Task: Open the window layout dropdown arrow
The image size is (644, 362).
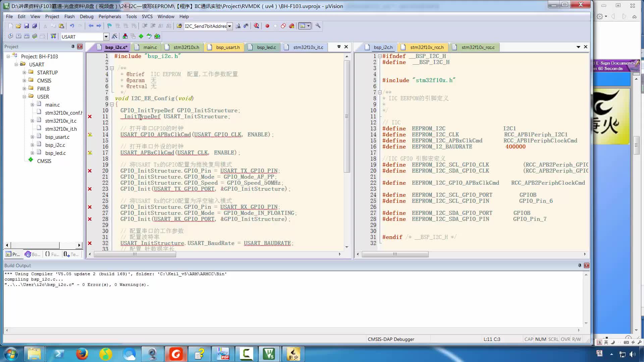Action: click(x=308, y=26)
